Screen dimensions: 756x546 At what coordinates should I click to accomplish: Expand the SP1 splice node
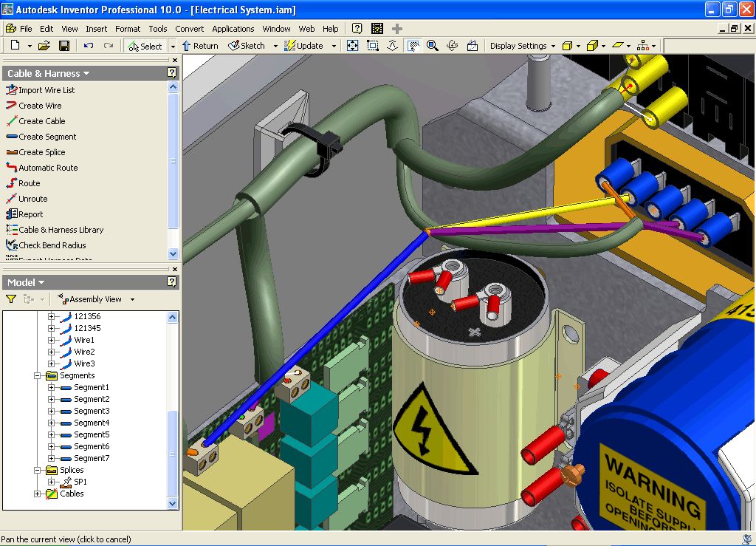coord(51,482)
